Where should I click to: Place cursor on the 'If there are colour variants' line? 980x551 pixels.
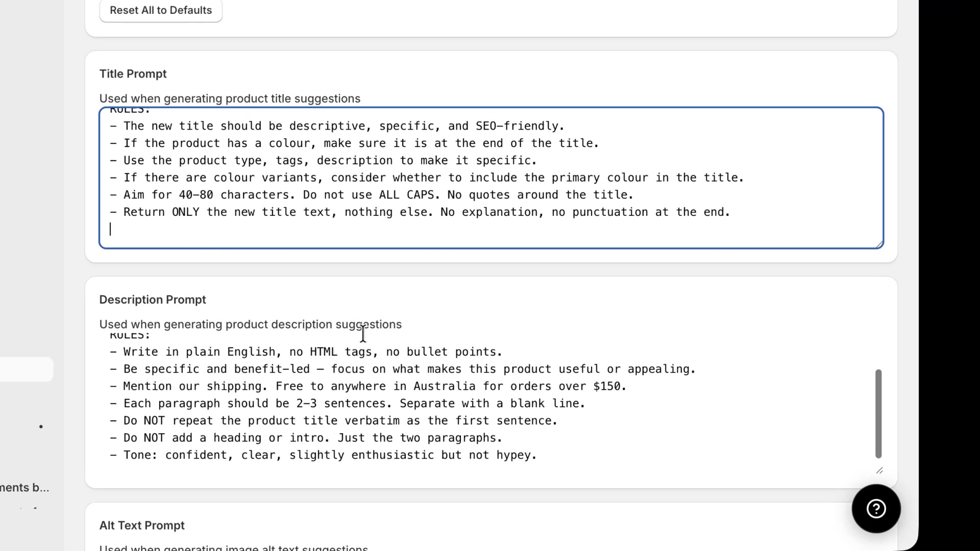427,178
